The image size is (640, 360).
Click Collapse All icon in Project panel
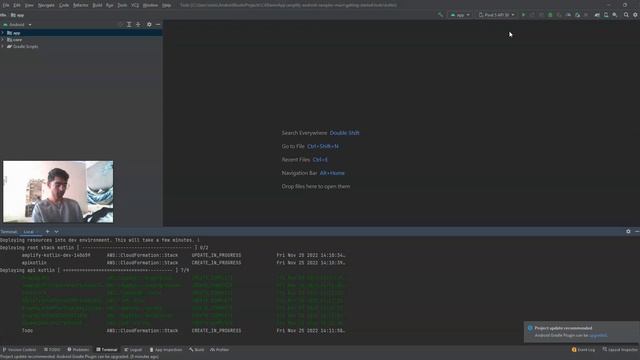click(138, 24)
